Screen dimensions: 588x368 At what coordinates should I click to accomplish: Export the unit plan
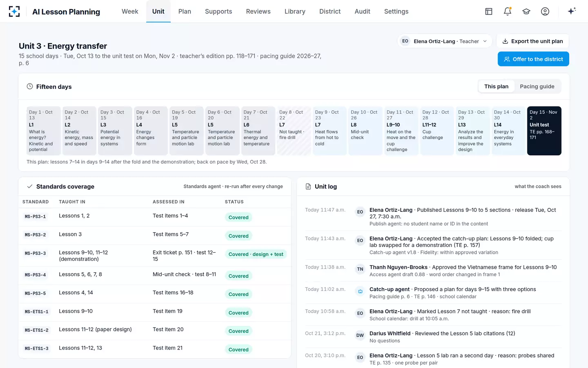(x=532, y=41)
